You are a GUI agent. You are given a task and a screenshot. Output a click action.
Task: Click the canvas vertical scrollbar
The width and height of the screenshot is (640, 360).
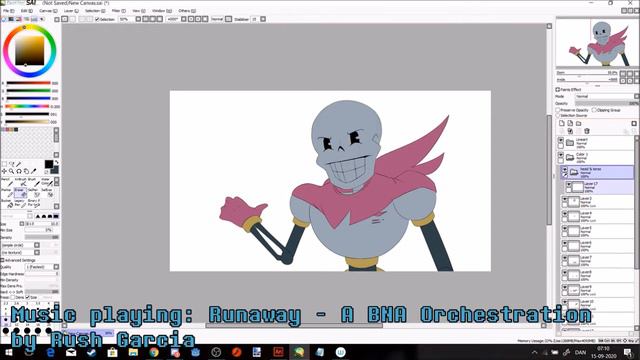coord(549,170)
